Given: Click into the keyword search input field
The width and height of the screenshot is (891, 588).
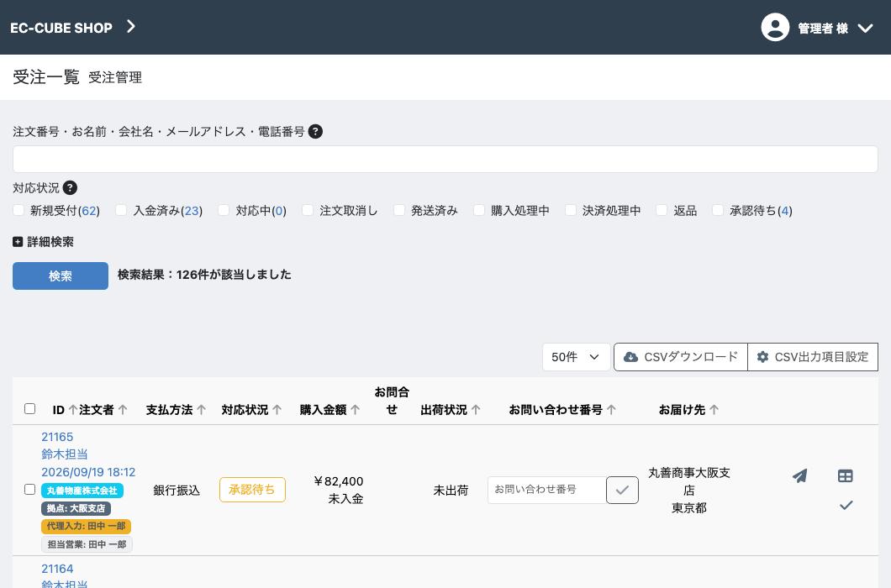Looking at the screenshot, I should click(x=445, y=159).
